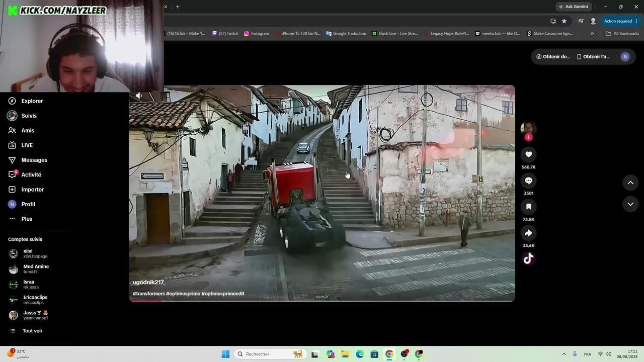Screen dimensions: 644x362
Task: Like the video with the heart icon
Action: (x=528, y=154)
